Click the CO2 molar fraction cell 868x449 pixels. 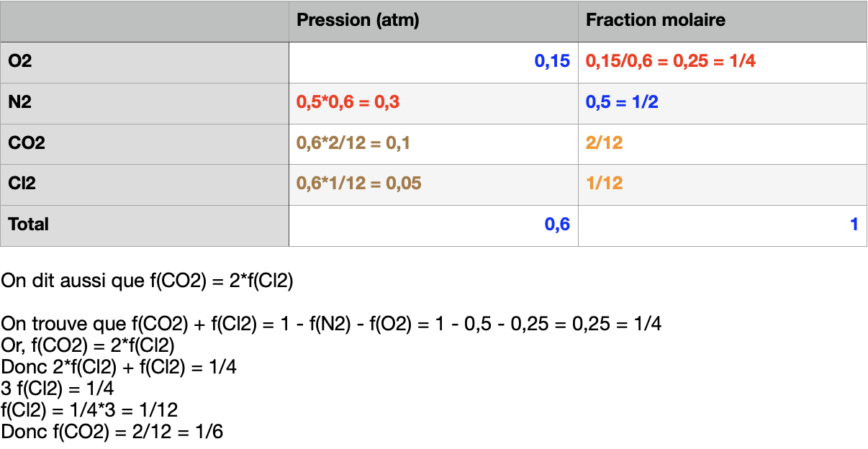(x=604, y=143)
